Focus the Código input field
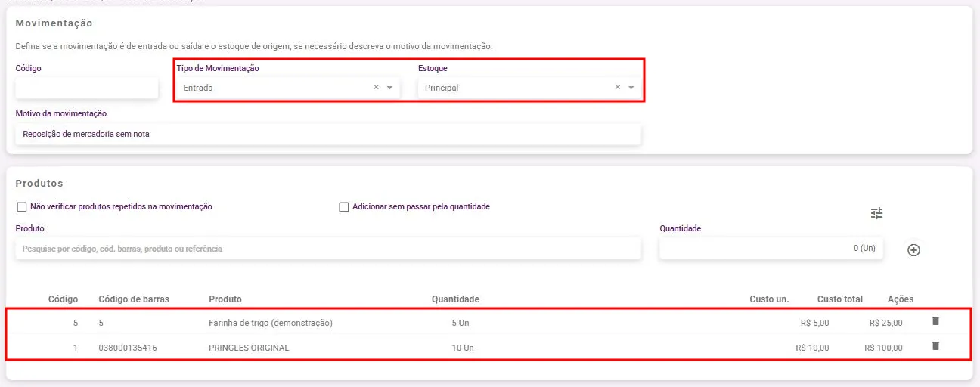The image size is (980, 387). pyautogui.click(x=87, y=88)
